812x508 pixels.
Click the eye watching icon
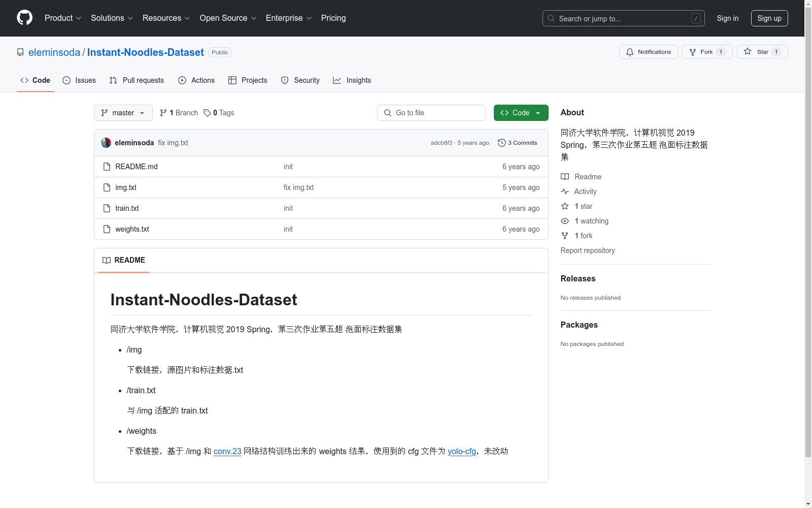coord(565,221)
